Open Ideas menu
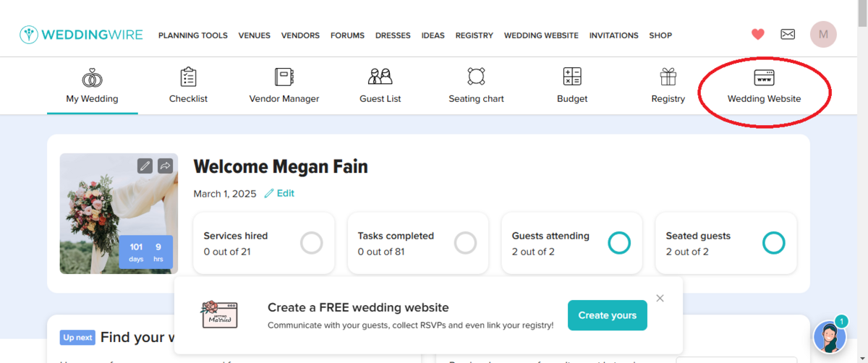This screenshot has height=363, width=868. tap(433, 35)
